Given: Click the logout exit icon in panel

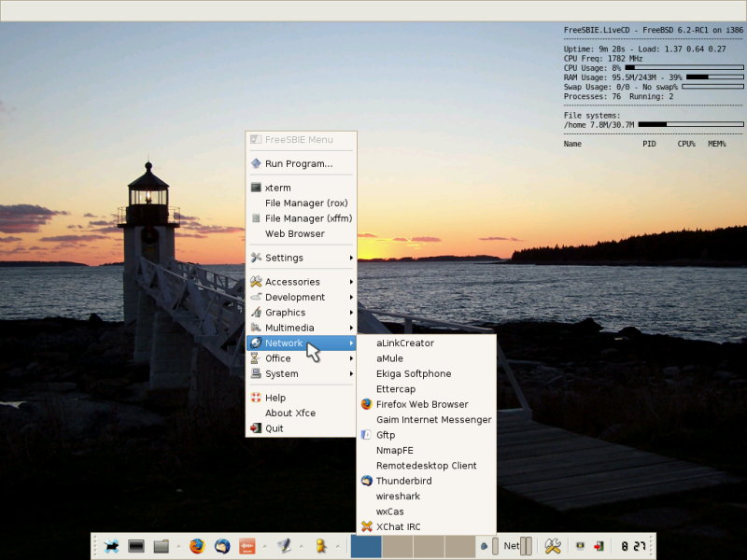Looking at the screenshot, I should [599, 546].
